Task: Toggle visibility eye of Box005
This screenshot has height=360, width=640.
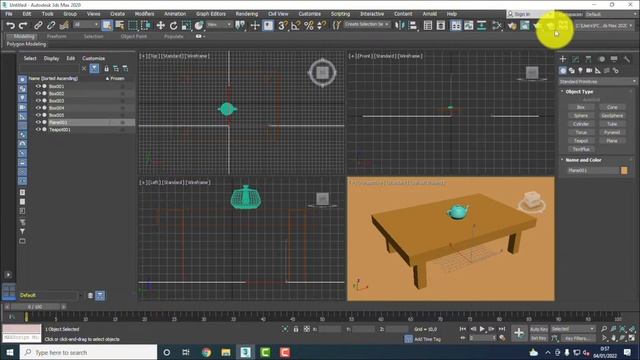Action: (x=38, y=115)
